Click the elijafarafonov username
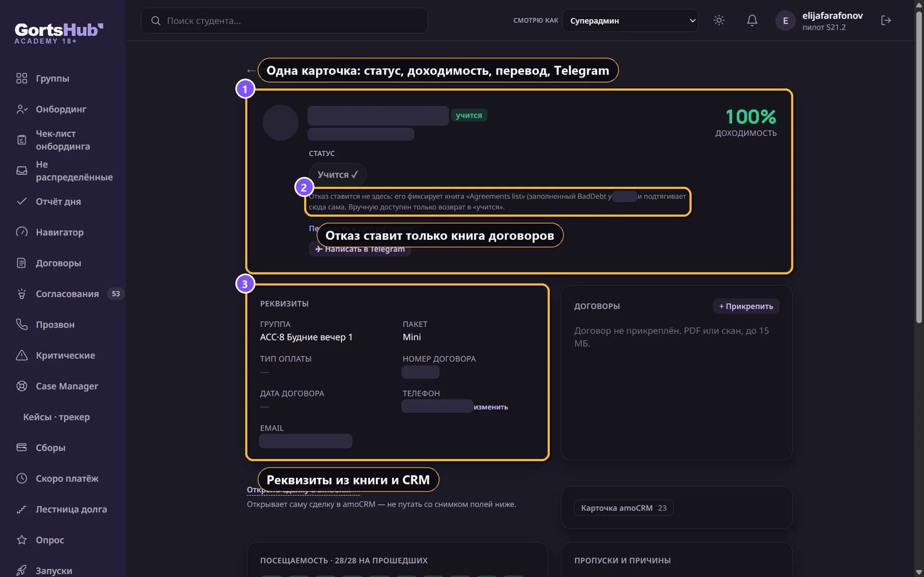Viewport: 924px width, 577px height. pyautogui.click(x=832, y=15)
